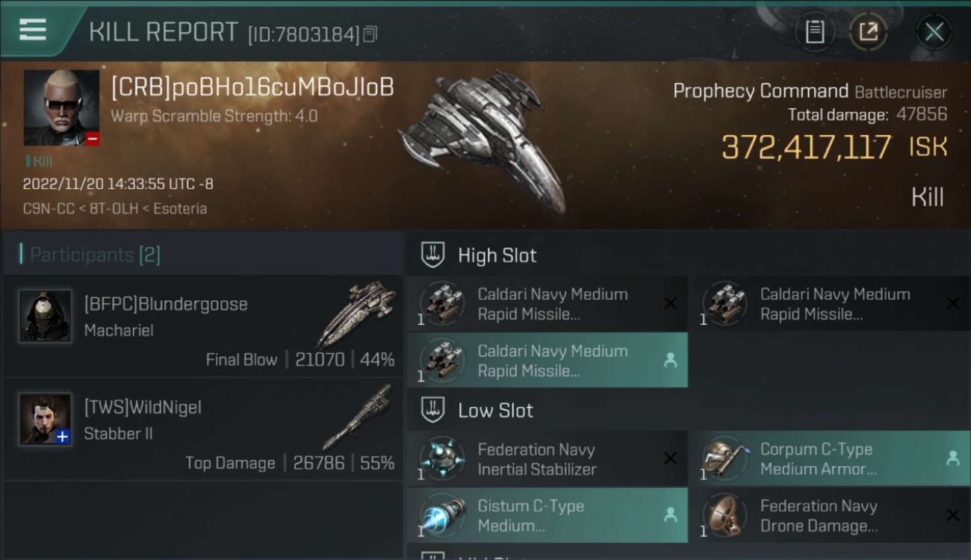Image resolution: width=971 pixels, height=560 pixels.
Task: View poBHol6cuMBoJIoB pilot portrait
Action: click(x=61, y=108)
